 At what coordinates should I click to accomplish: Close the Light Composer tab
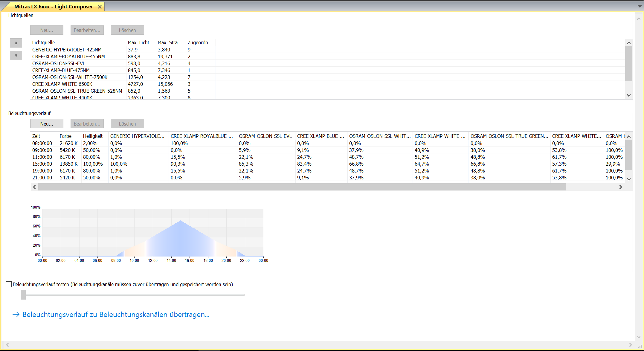coord(100,7)
